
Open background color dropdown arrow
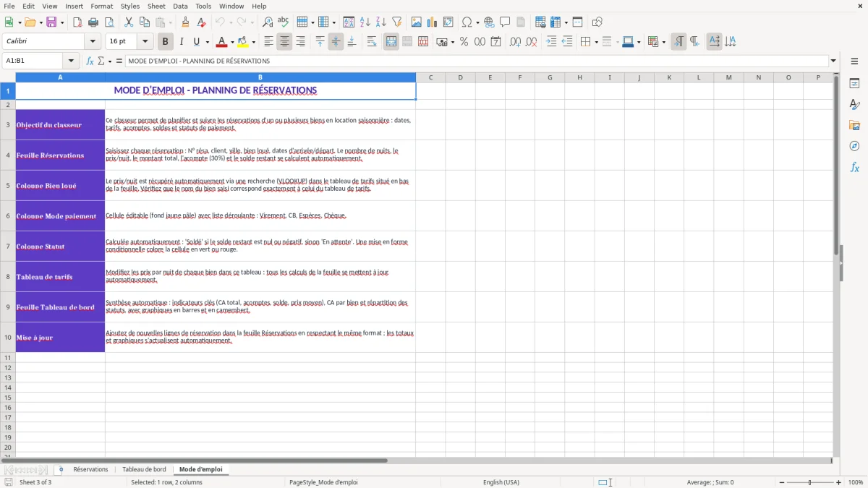tap(254, 42)
